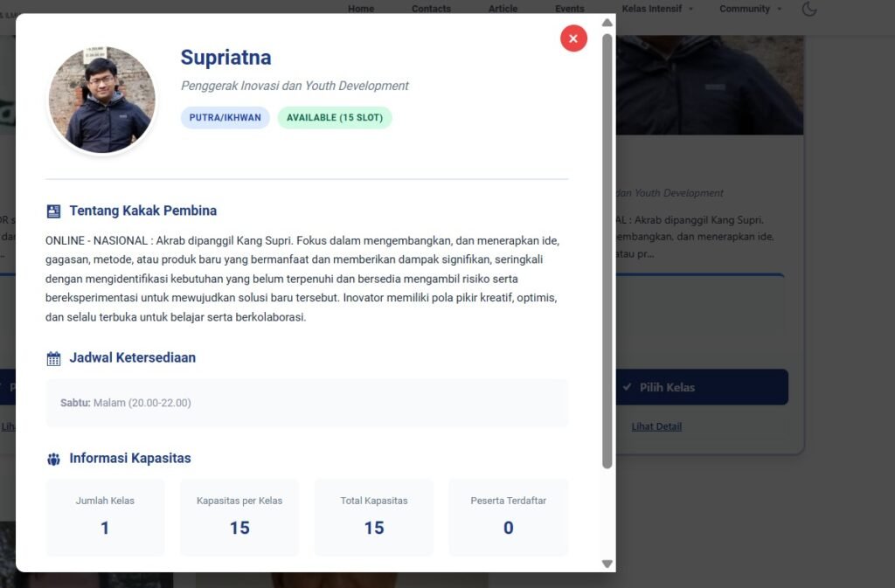Select the Article menu item
This screenshot has height=588, width=895.
coord(503,9)
